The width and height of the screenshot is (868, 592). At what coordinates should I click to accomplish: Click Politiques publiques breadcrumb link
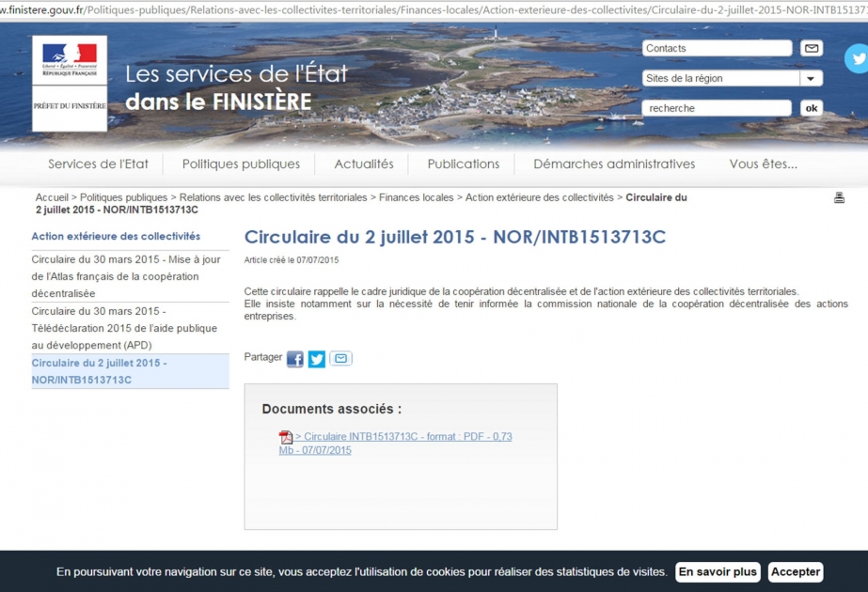(x=123, y=197)
